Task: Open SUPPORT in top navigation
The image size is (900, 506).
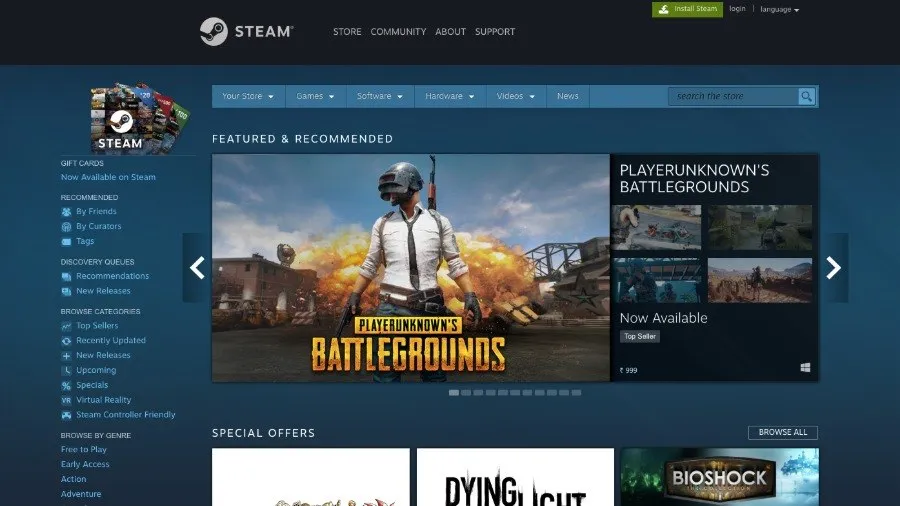Action: pyautogui.click(x=495, y=32)
